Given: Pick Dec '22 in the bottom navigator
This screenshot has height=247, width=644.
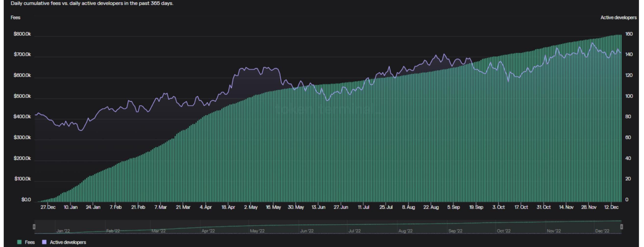Looking at the screenshot, I should pos(602,231).
